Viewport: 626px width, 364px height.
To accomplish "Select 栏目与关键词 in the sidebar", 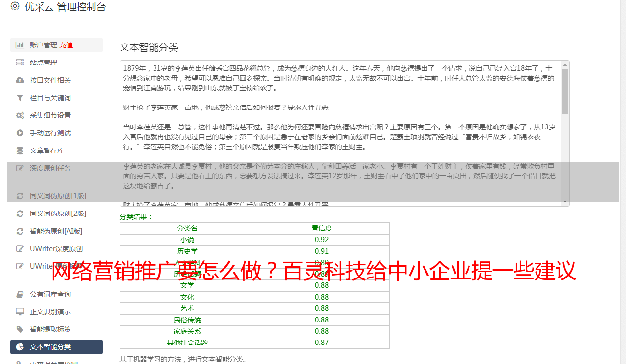I will point(50,98).
